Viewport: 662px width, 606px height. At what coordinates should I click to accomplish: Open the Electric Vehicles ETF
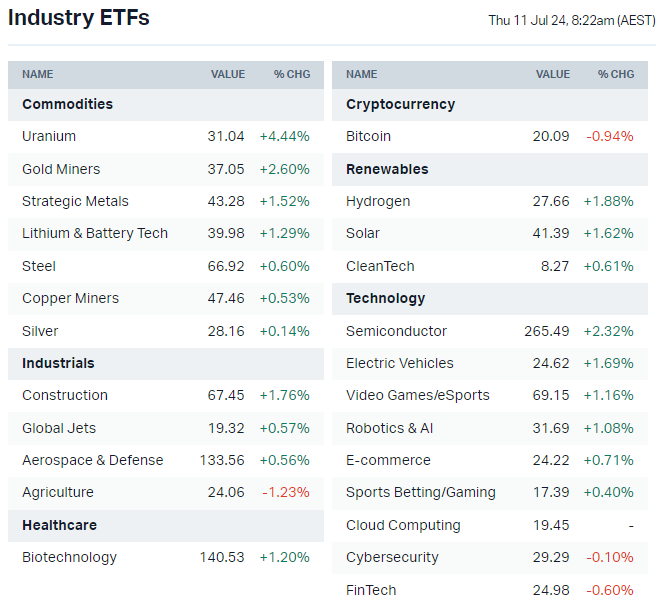[x=399, y=363]
